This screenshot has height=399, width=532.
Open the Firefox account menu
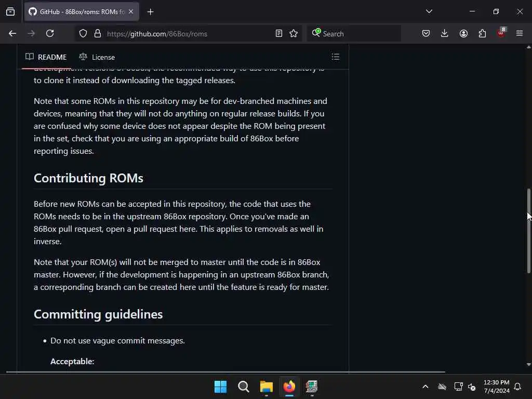coord(463,33)
